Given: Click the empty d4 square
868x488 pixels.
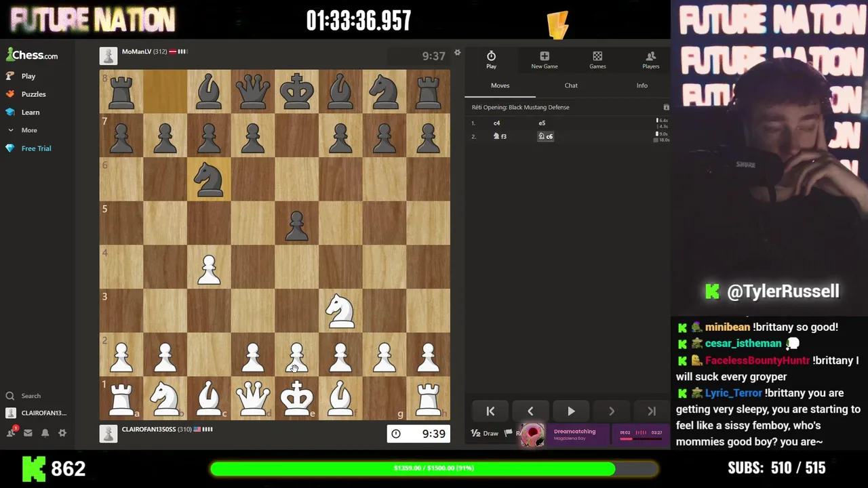Looking at the screenshot, I should click(x=253, y=267).
